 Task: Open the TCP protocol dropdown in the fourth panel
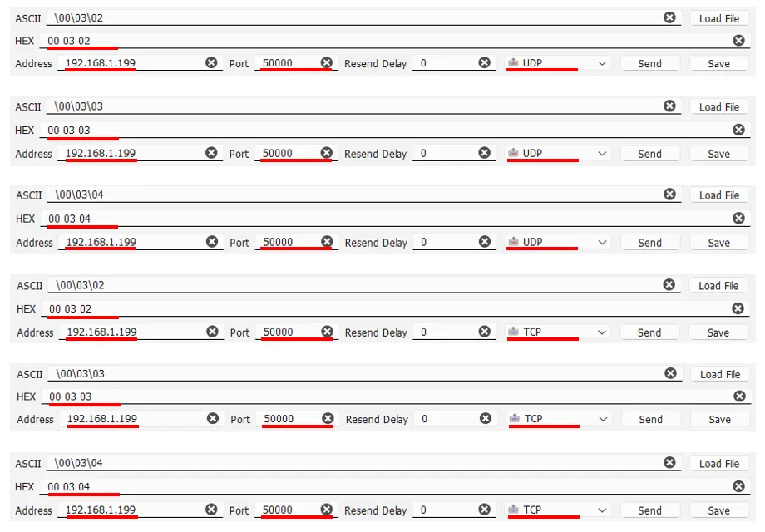(x=558, y=332)
